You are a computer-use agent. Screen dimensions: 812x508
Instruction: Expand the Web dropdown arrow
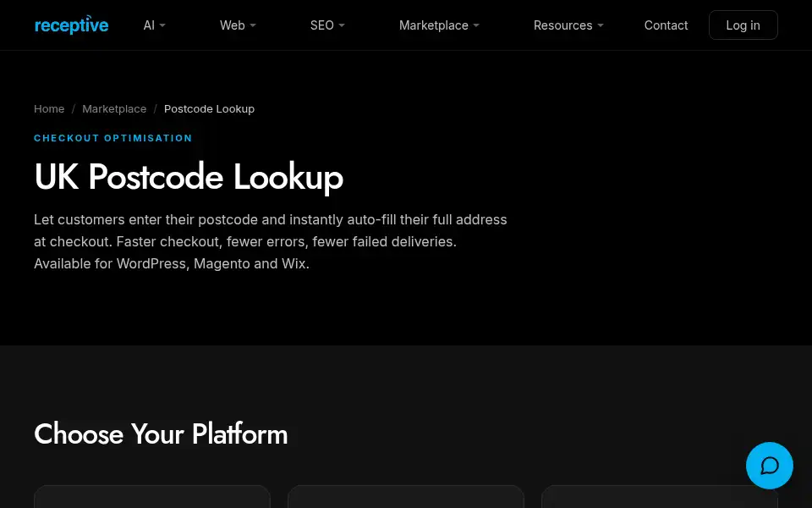(x=253, y=25)
